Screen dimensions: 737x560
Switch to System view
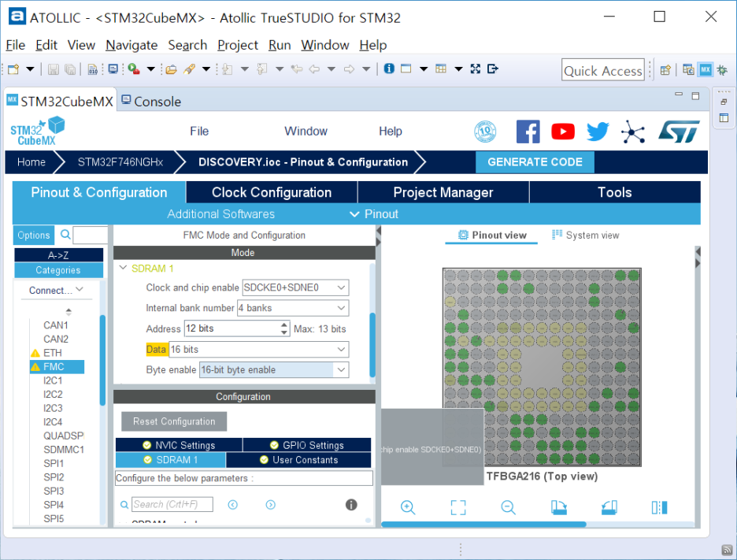click(586, 235)
